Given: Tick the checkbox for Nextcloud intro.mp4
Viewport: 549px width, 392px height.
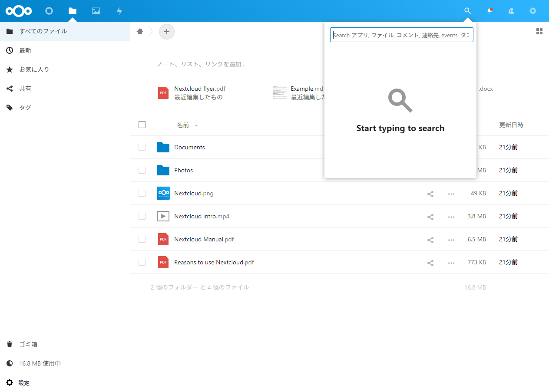Looking at the screenshot, I should point(142,216).
